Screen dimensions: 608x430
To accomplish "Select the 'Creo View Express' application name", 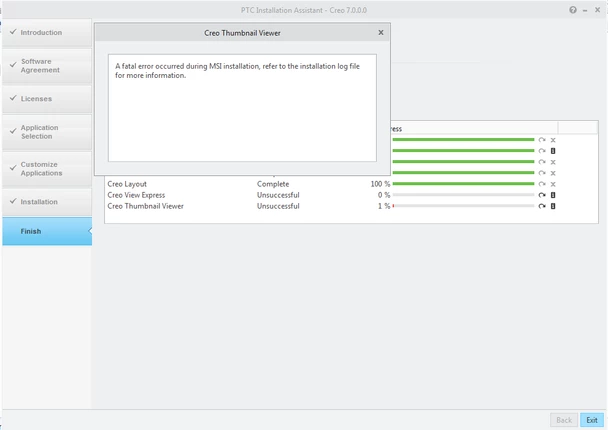I will (x=136, y=195).
